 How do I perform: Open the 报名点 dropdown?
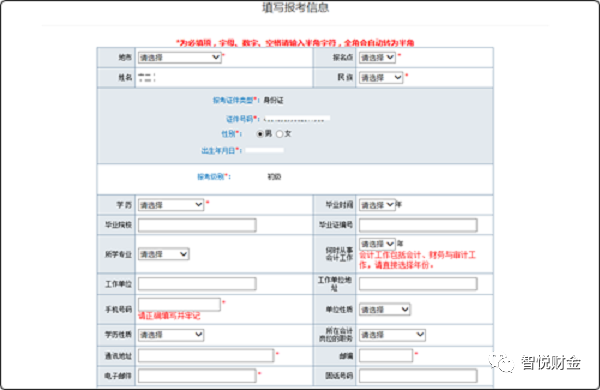tap(377, 57)
